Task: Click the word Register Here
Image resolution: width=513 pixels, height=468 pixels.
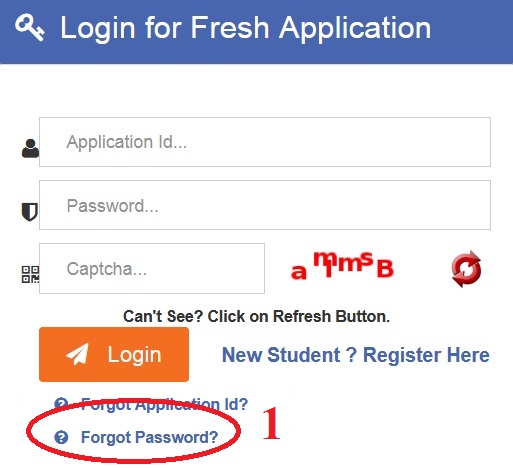Action: pos(426,355)
